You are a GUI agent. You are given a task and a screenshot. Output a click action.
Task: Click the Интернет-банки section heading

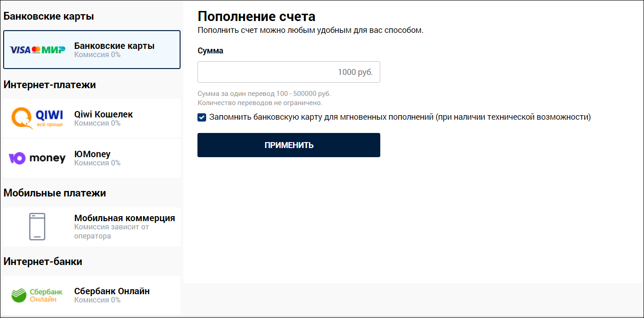[43, 261]
